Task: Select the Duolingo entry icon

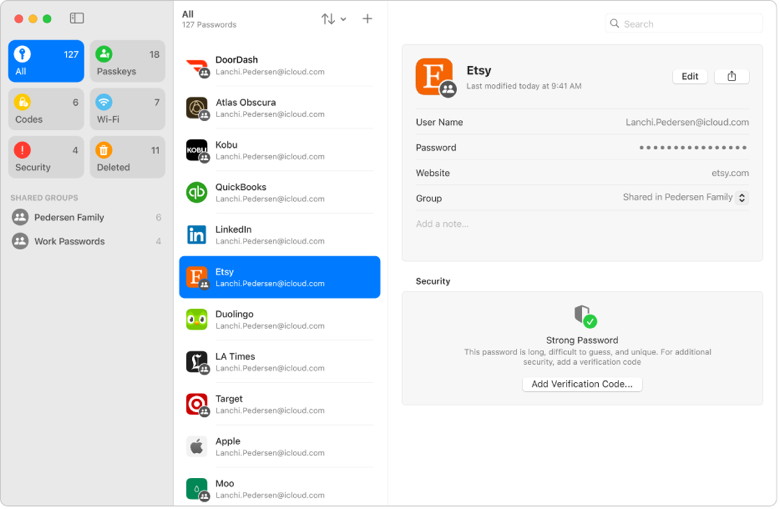Action: [196, 319]
